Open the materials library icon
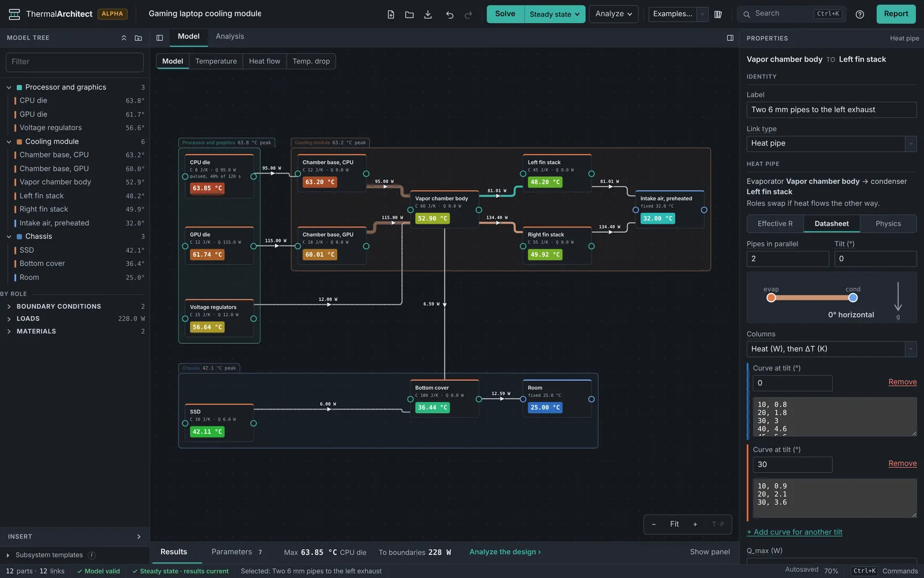This screenshot has height=578, width=924. click(x=718, y=14)
